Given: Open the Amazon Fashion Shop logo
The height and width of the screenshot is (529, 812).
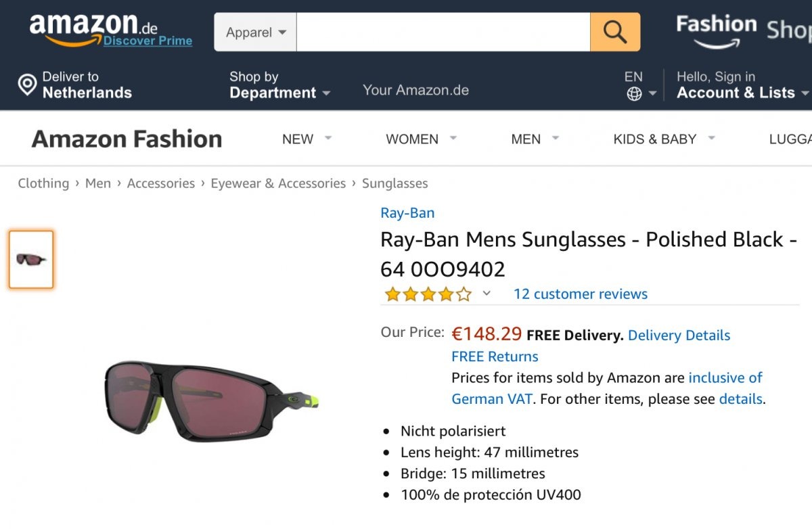Looking at the screenshot, I should click(741, 30).
